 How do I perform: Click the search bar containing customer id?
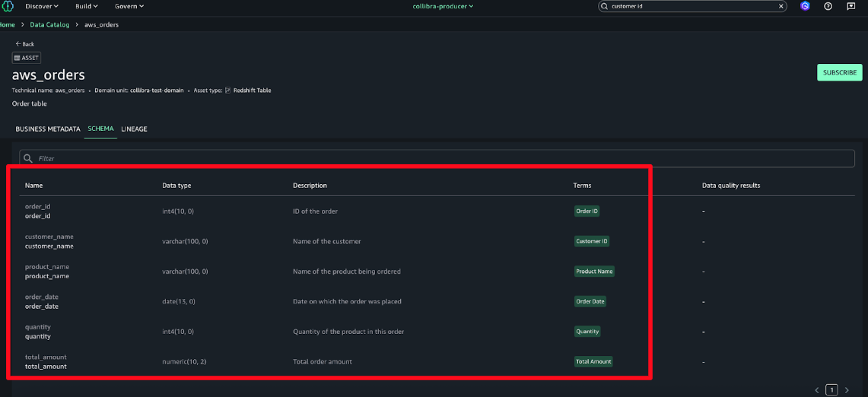coord(692,6)
